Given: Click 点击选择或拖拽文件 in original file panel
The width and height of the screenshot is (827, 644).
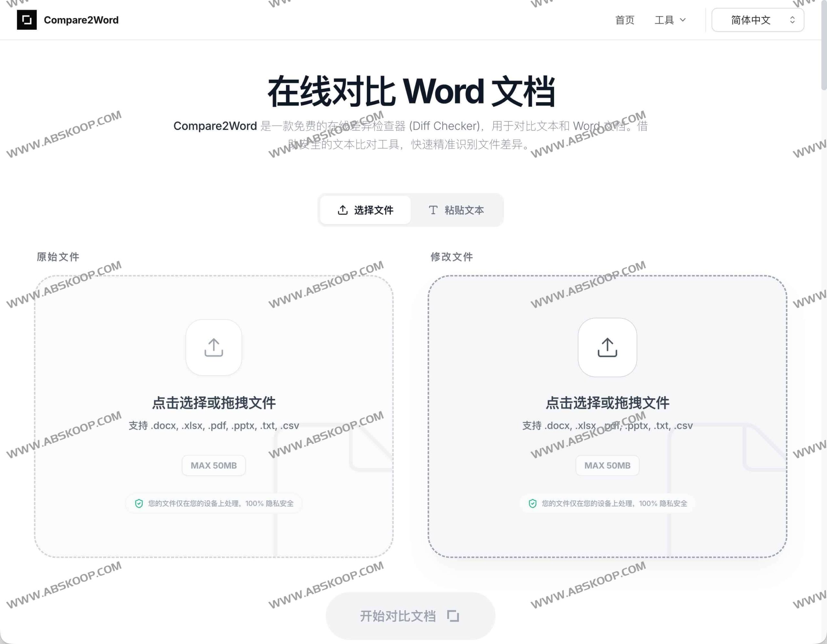Looking at the screenshot, I should [214, 403].
